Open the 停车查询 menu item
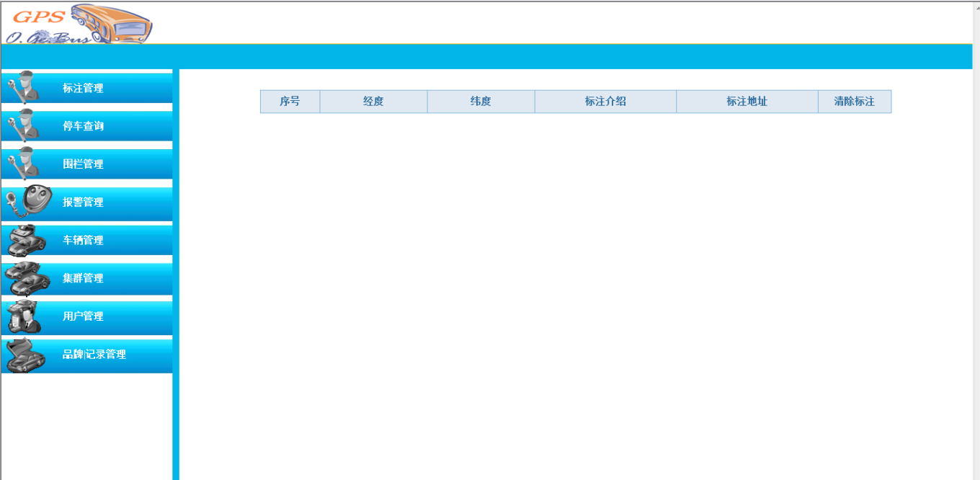980x480 pixels. click(86, 126)
